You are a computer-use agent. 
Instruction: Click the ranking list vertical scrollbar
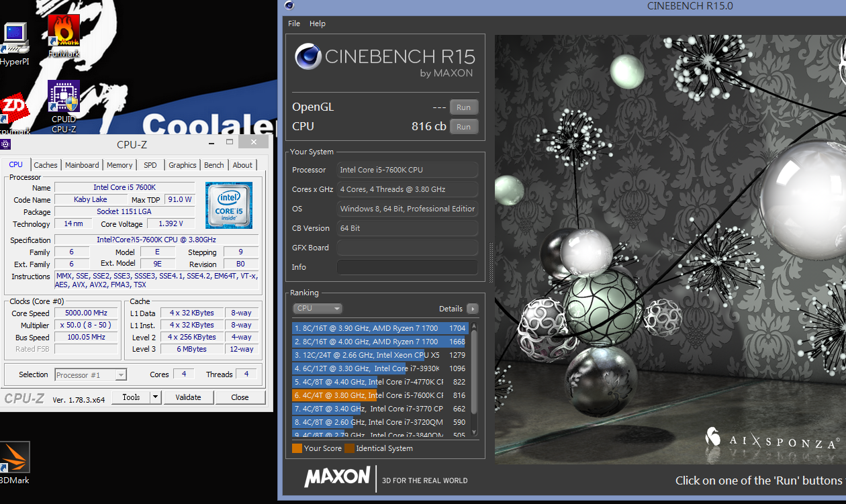pyautogui.click(x=475, y=379)
